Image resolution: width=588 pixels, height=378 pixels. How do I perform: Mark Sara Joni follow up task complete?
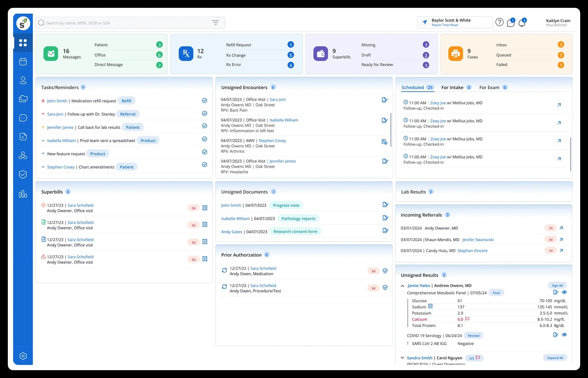204,113
